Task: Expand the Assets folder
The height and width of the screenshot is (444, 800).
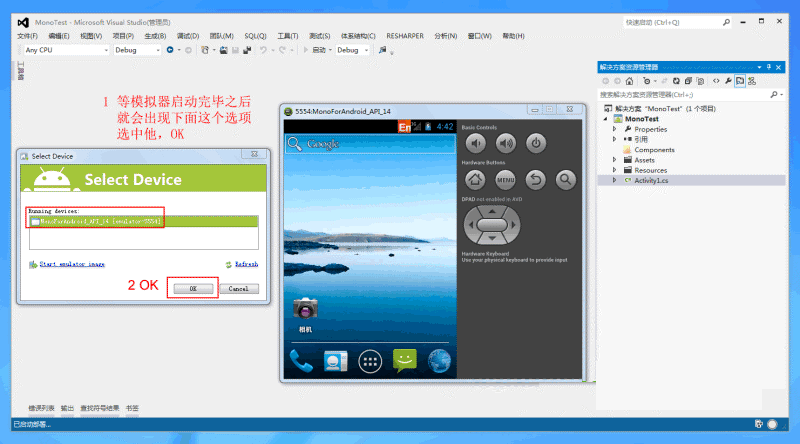Action: 614,160
